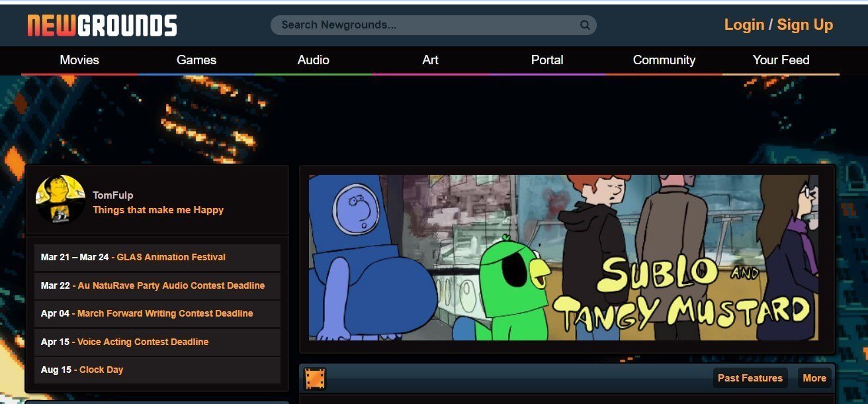The image size is (868, 404).
Task: Open March Forward Writing Contest Deadline
Action: pyautogui.click(x=165, y=313)
